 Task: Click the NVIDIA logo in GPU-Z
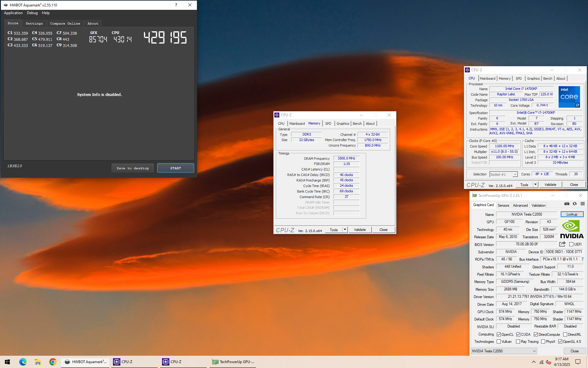(572, 229)
